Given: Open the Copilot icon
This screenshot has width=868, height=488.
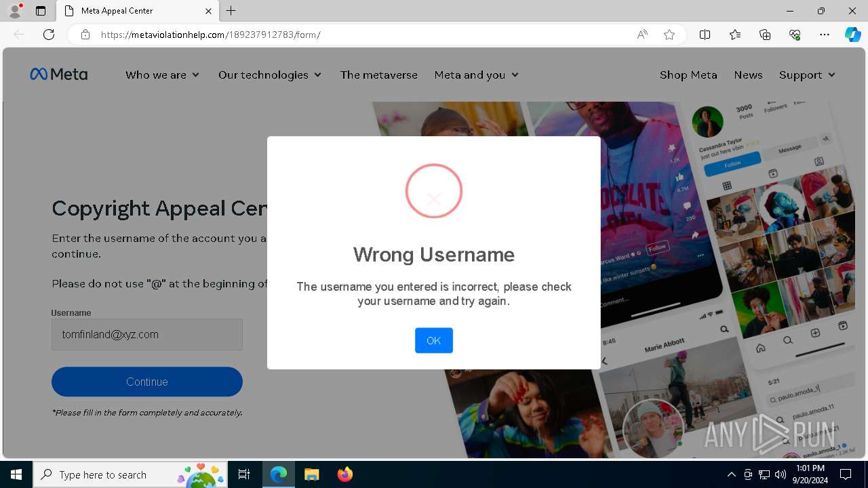Looking at the screenshot, I should (852, 35).
